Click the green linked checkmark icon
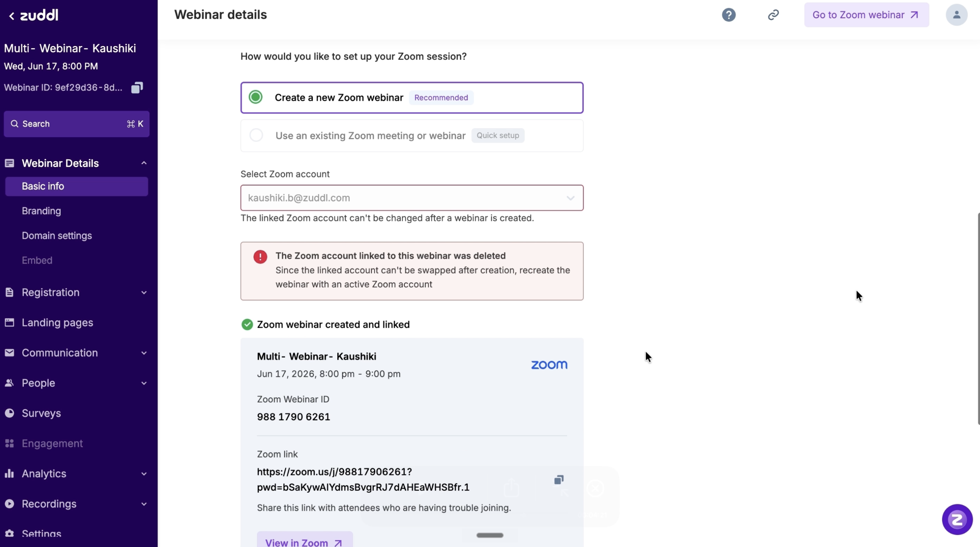 click(x=247, y=324)
